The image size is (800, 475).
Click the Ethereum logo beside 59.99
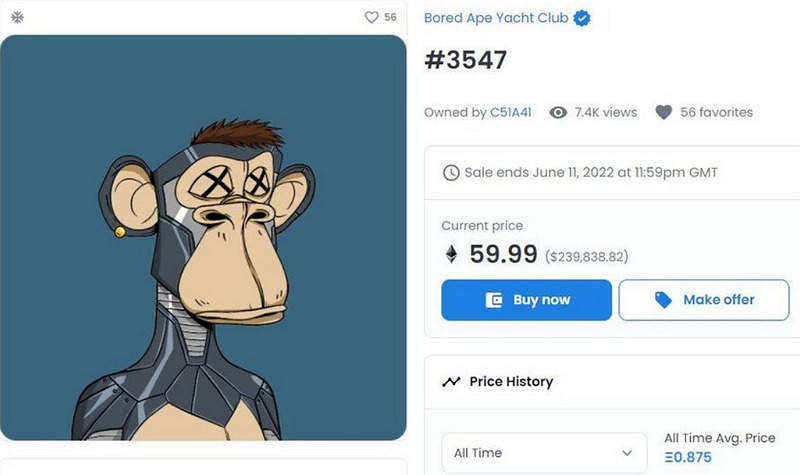tap(451, 255)
